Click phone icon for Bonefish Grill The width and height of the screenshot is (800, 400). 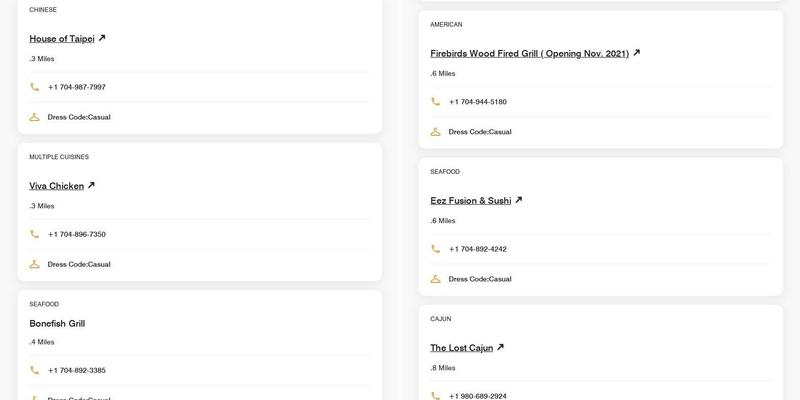[x=35, y=370]
